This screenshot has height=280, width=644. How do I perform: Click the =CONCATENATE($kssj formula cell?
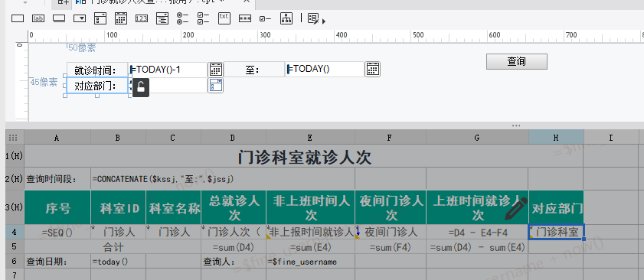[x=223, y=179]
